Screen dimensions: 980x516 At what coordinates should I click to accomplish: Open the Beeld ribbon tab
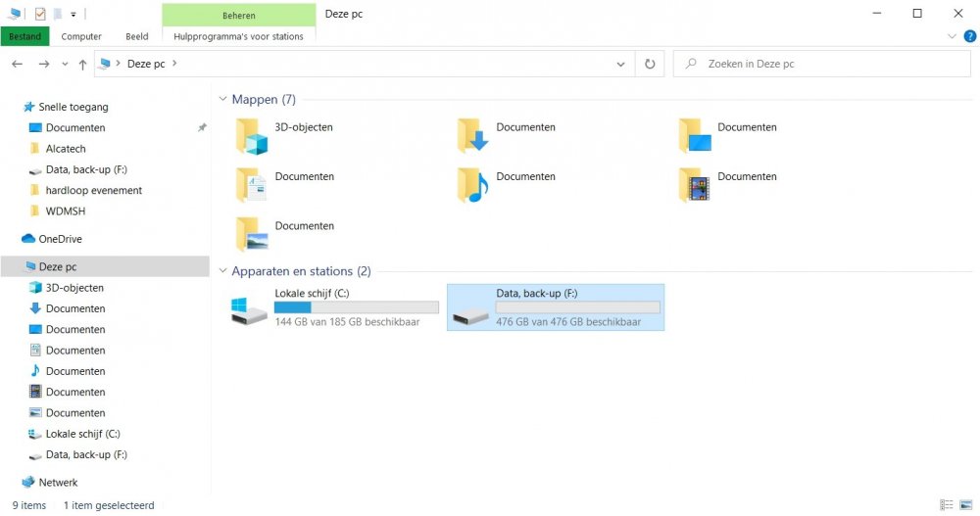pos(137,37)
